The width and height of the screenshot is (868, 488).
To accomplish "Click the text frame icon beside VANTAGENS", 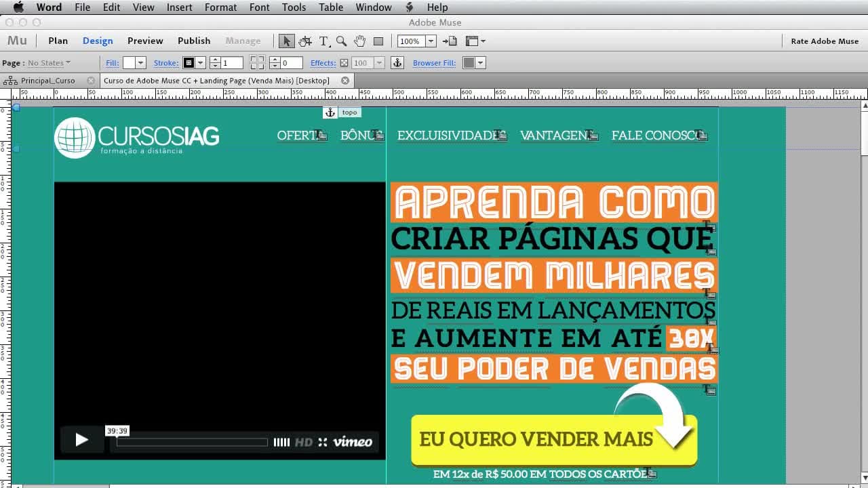I will pyautogui.click(x=593, y=136).
